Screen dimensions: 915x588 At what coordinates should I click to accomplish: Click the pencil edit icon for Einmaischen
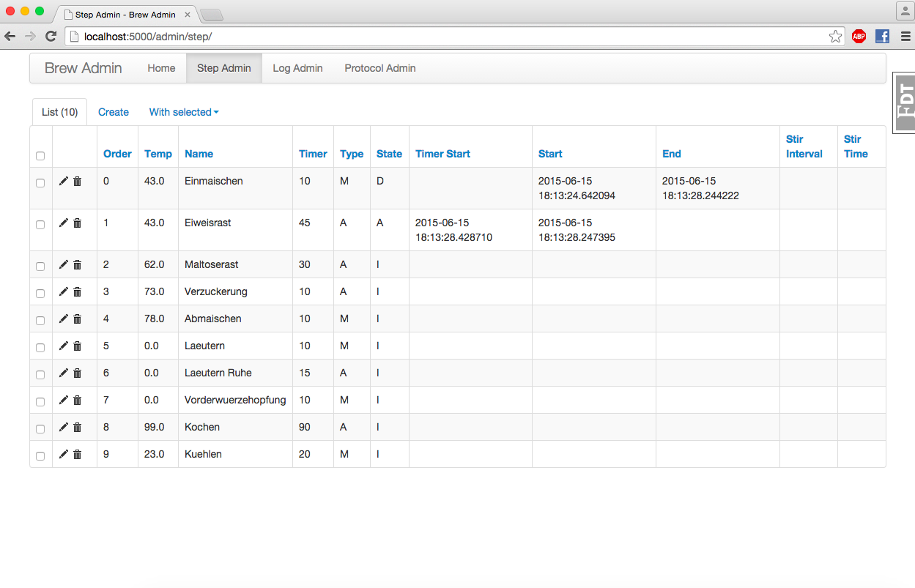click(64, 182)
